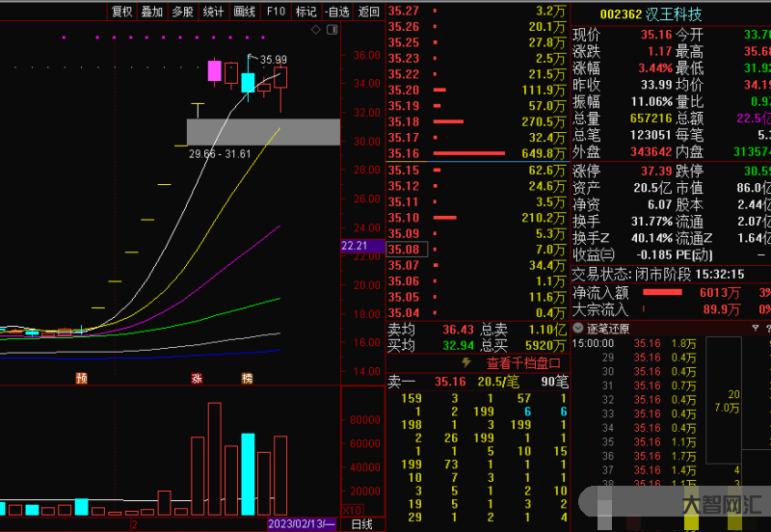Click the lightning bolt icon
771x532 pixels.
tap(467, 363)
